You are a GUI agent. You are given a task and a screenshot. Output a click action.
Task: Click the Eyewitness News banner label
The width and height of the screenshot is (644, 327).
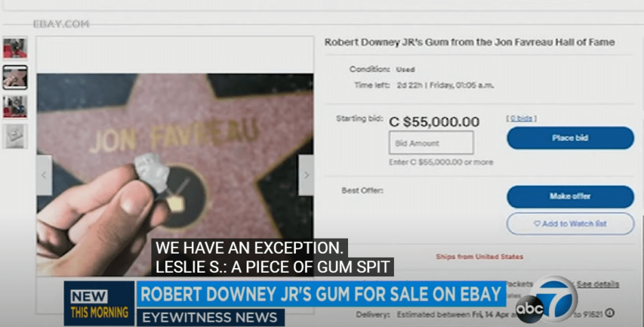210,317
